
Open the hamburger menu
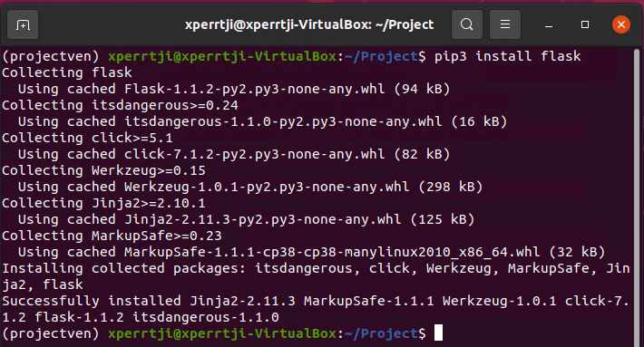pos(505,24)
